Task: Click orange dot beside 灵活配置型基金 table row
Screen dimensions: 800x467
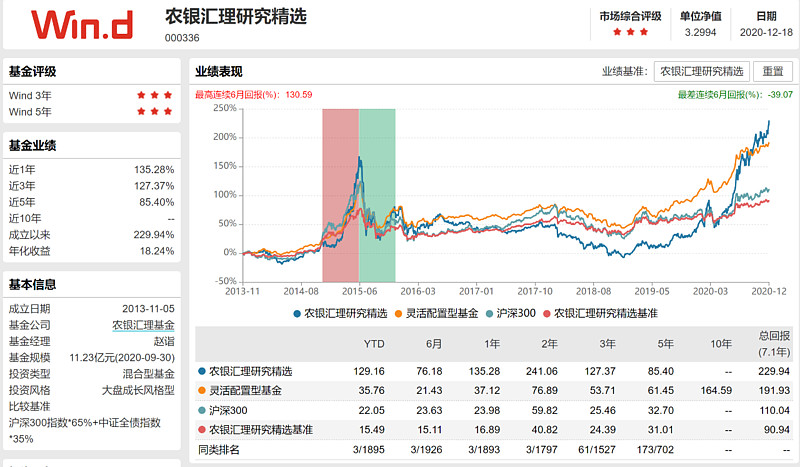Action: 202,391
